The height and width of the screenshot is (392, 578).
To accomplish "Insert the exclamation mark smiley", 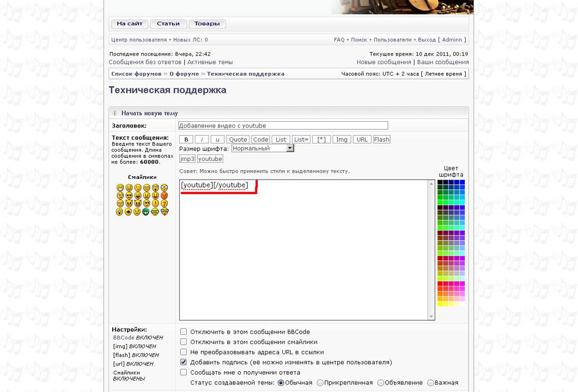I will point(155,204).
